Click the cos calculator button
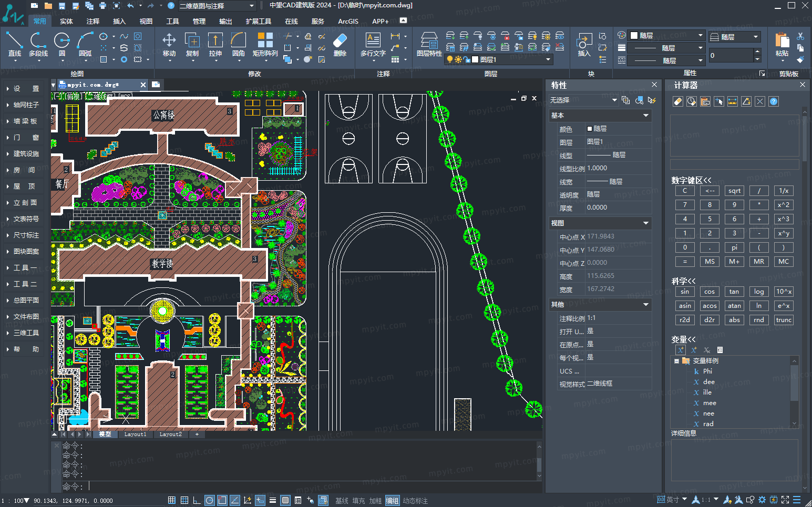 coord(710,292)
